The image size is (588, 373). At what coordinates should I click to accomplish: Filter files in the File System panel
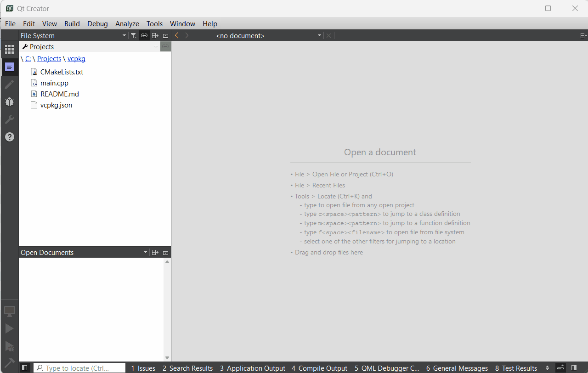133,35
